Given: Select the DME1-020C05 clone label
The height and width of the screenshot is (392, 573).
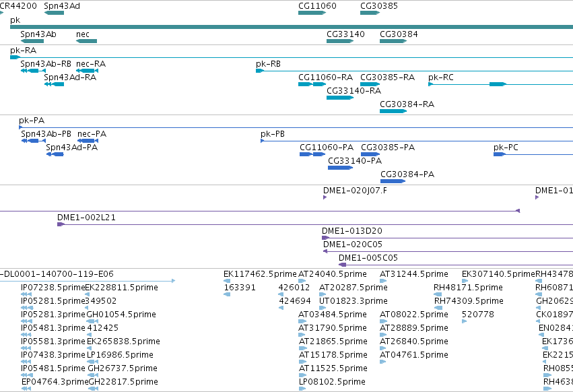Looking at the screenshot, I should [353, 244].
